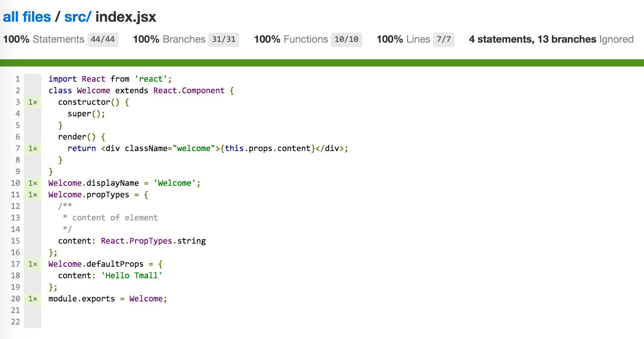Click "4 statements, 13 branches Ignored" text
Screen dimensions: 644x339
point(551,39)
